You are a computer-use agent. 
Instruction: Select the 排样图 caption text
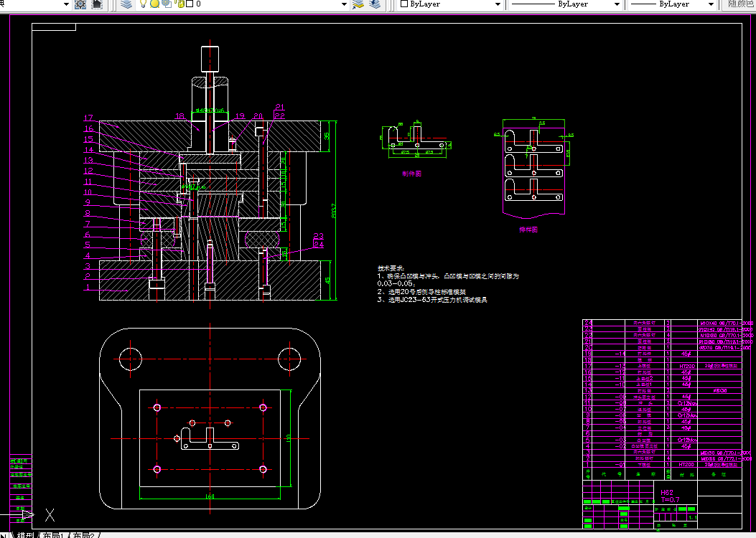coord(528,230)
